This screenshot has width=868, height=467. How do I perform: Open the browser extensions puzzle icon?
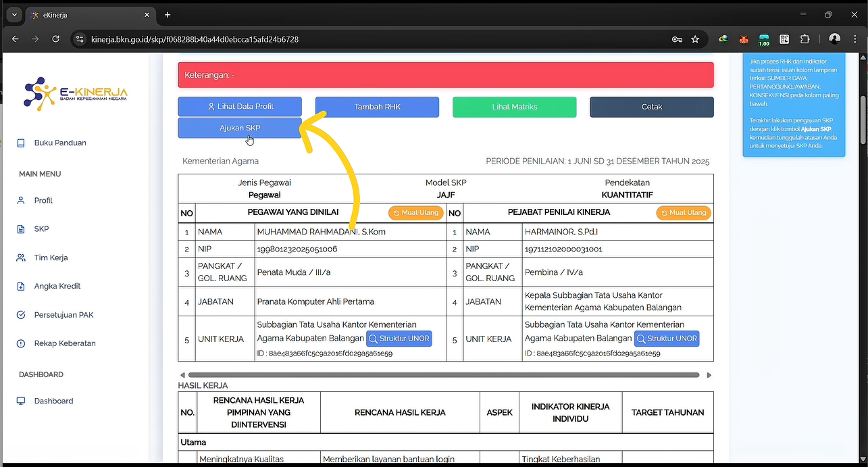point(805,39)
